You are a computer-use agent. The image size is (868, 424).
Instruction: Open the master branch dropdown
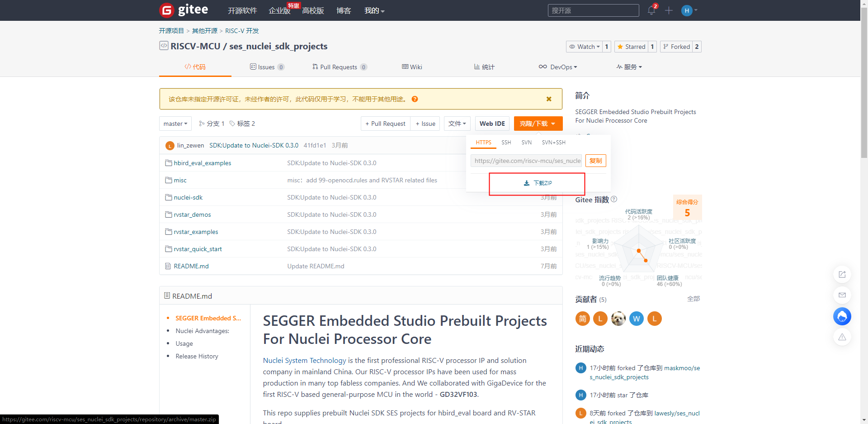(x=175, y=124)
